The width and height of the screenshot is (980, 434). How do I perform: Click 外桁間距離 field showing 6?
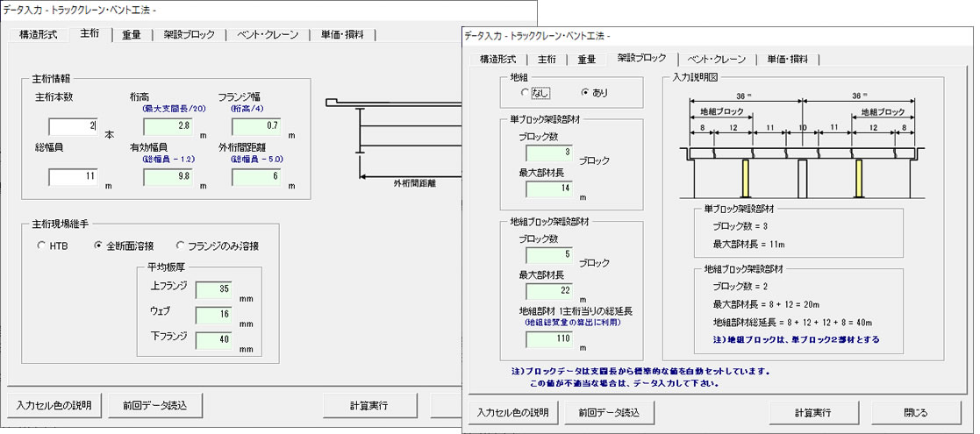tap(256, 178)
